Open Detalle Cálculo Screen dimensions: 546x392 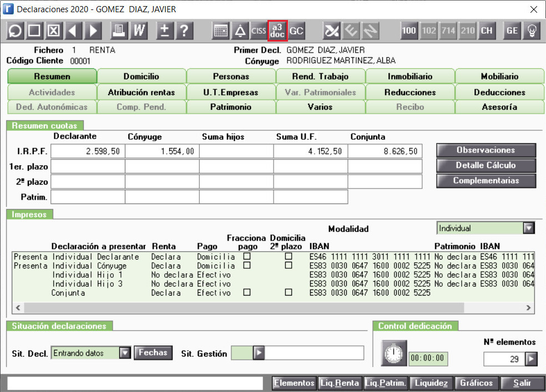pos(486,166)
